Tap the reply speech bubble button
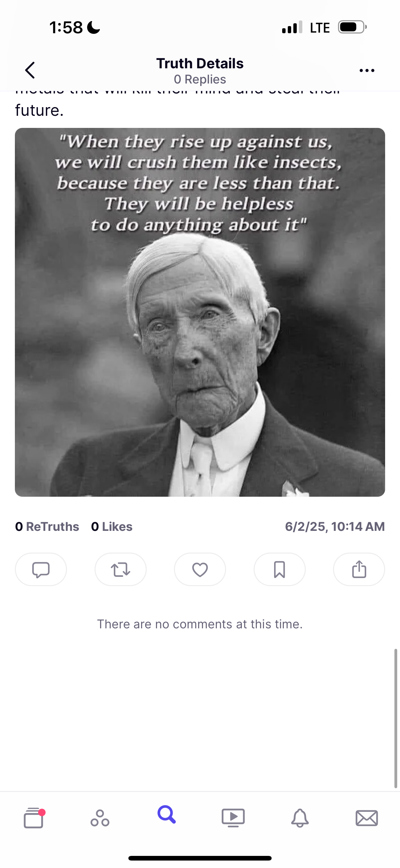 click(x=41, y=569)
